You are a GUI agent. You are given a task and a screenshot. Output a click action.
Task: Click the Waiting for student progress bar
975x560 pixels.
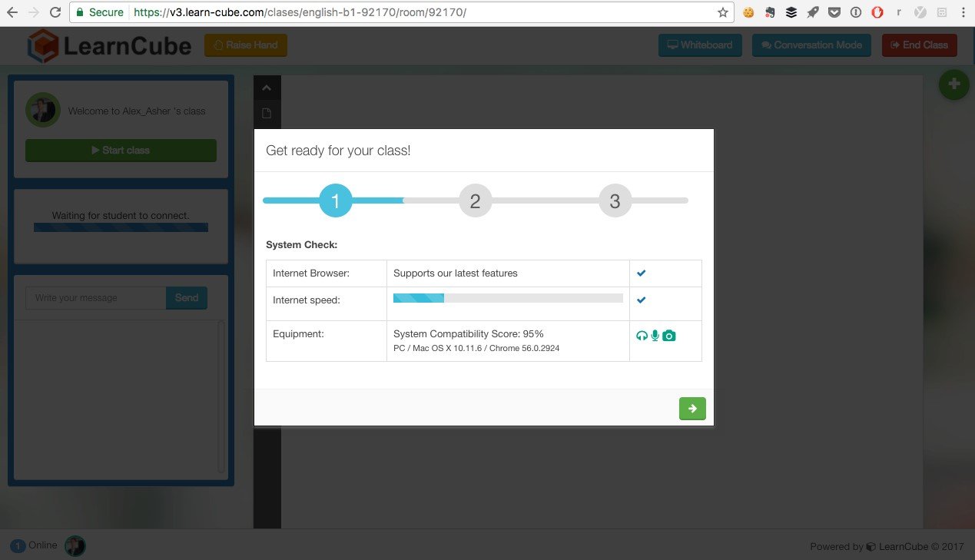(121, 227)
